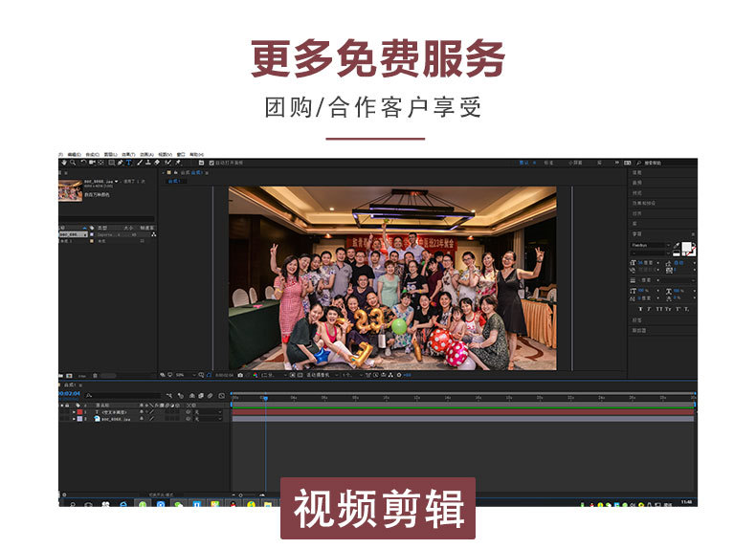756x549 pixels.
Task: Open the font family dropdown in the Character panel
Action: [649, 246]
